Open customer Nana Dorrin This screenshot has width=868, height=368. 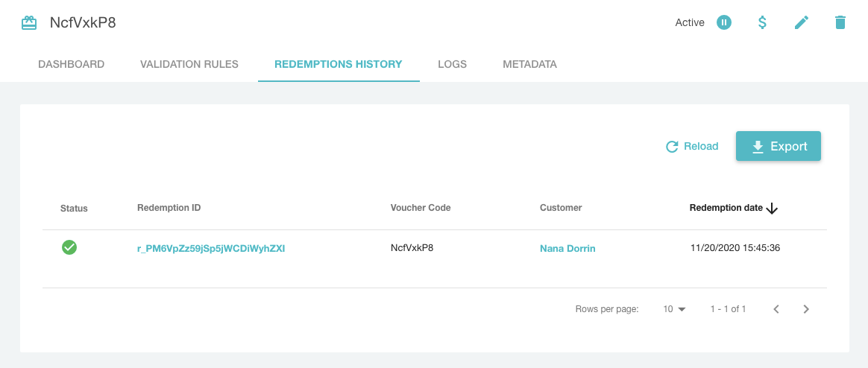point(567,249)
